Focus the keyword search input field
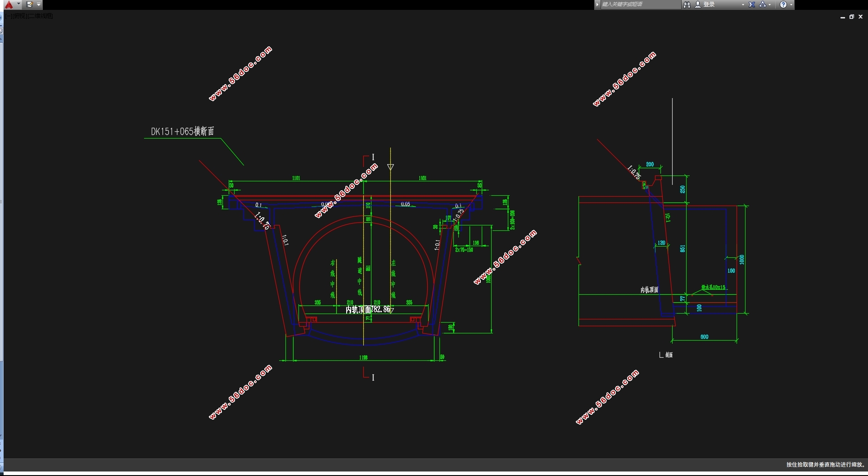The image size is (868, 476). point(641,4)
